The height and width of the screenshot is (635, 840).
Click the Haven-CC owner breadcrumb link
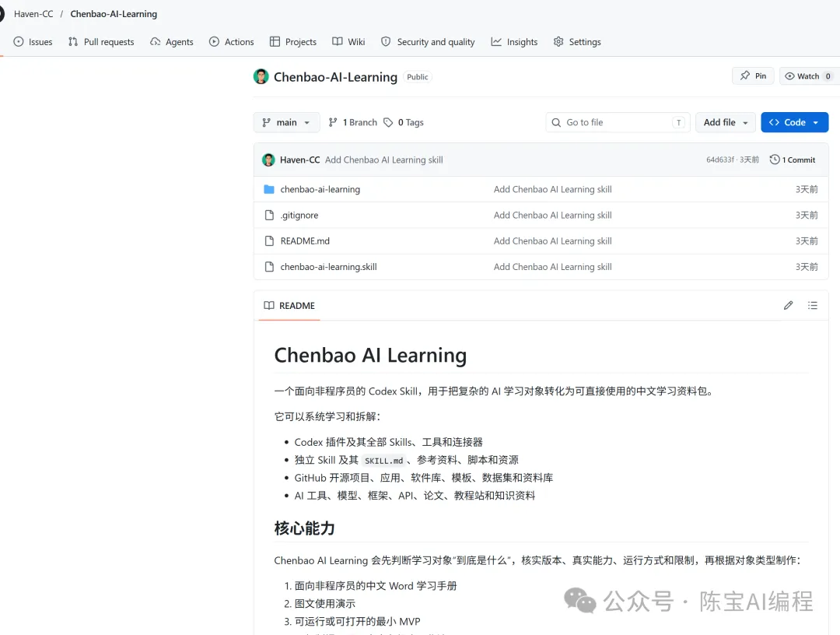(33, 14)
